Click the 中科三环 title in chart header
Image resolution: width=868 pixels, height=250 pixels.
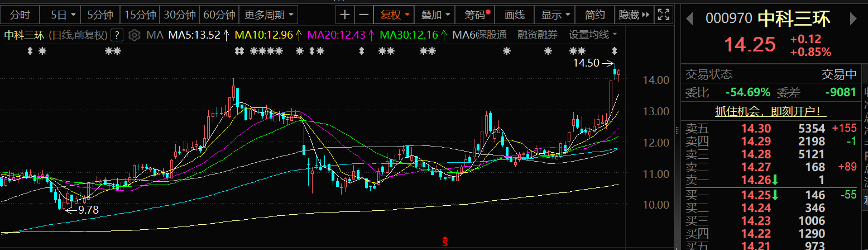coord(25,35)
